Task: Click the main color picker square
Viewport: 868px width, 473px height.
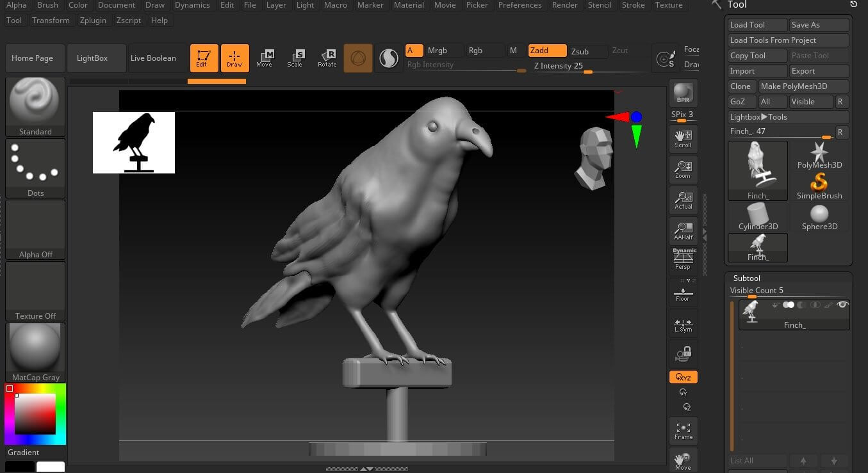Action: pyautogui.click(x=35, y=414)
